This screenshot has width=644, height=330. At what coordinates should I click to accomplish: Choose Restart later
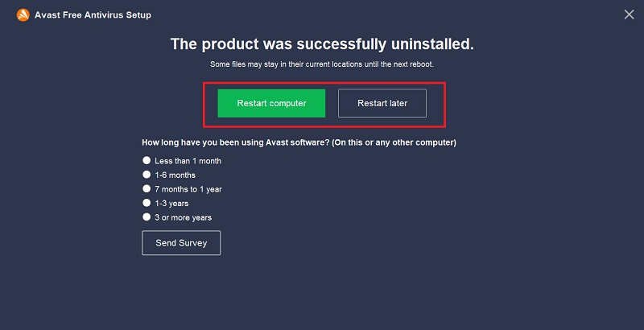382,103
